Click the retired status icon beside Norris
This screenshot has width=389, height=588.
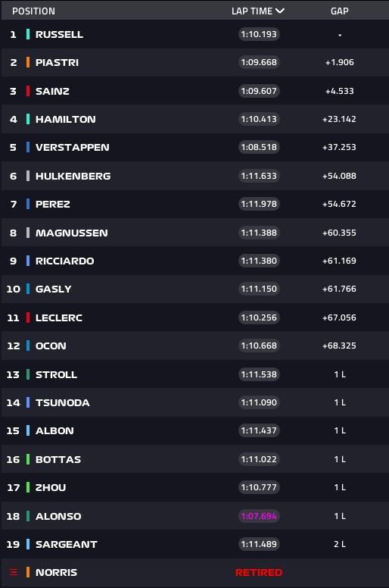(14, 572)
